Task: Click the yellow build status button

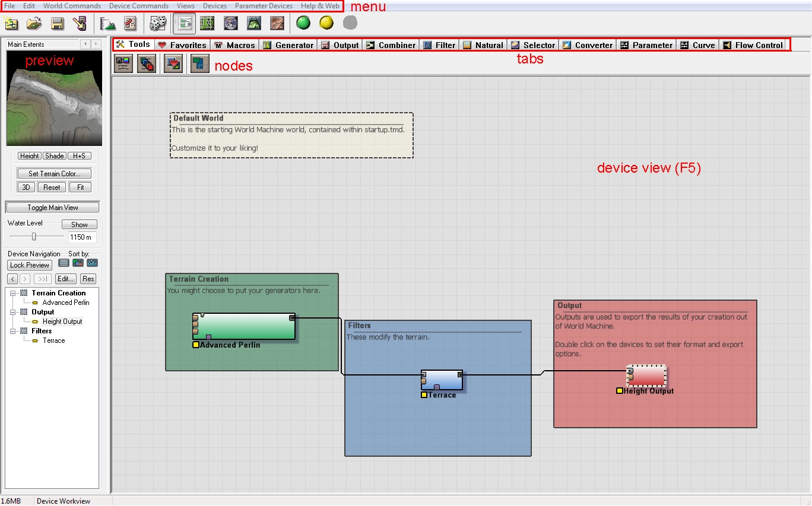Action: click(326, 23)
